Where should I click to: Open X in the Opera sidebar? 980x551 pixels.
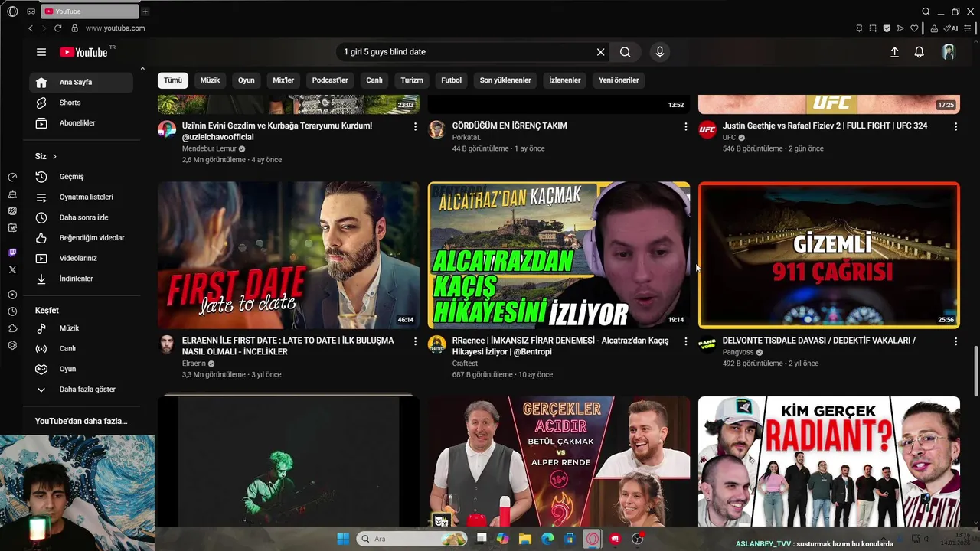pos(12,269)
